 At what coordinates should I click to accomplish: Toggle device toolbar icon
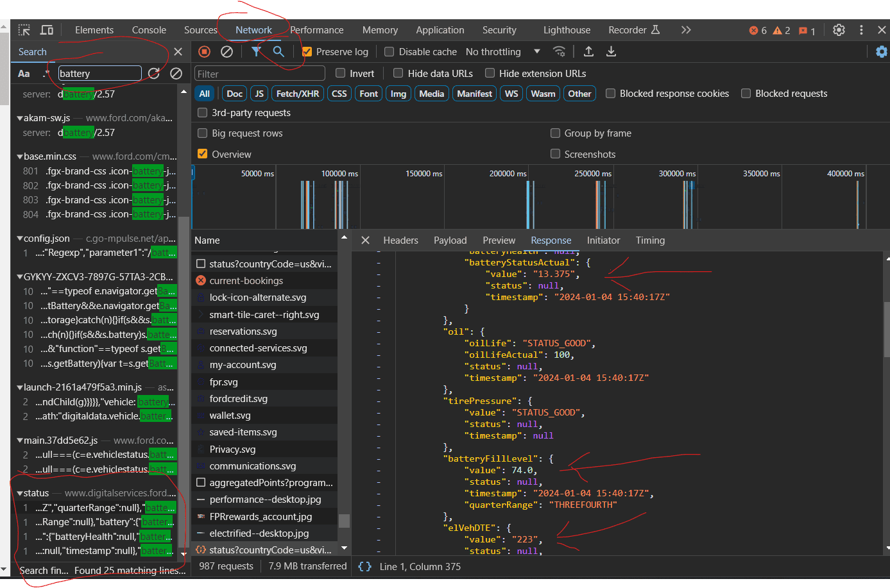tap(47, 30)
